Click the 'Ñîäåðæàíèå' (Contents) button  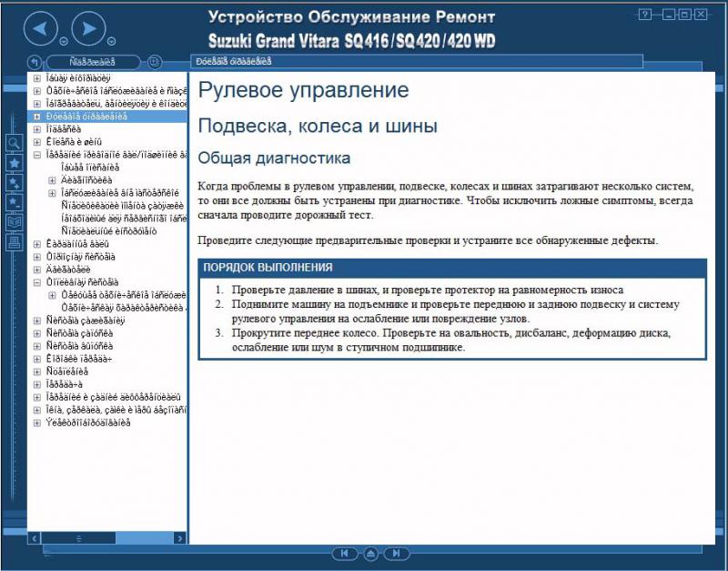[x=93, y=62]
